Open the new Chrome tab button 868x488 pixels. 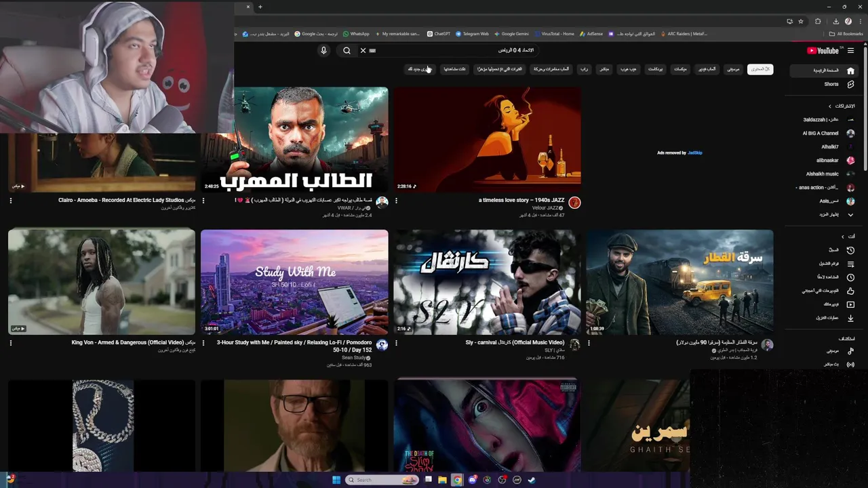[260, 7]
